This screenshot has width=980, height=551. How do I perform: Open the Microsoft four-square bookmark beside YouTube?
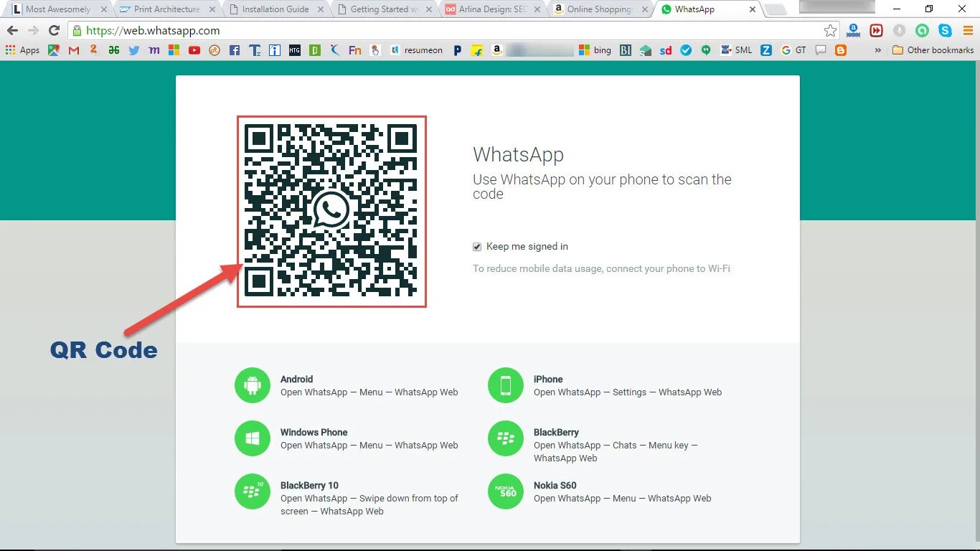(x=174, y=50)
